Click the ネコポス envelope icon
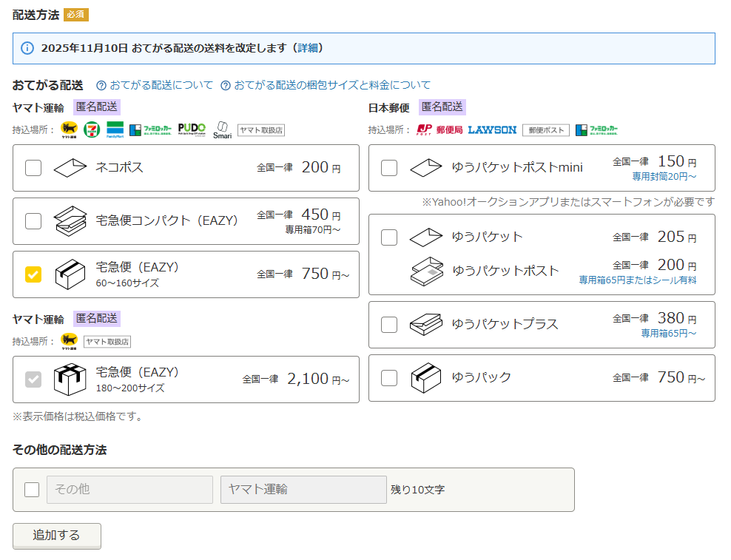Image resolution: width=731 pixels, height=560 pixels. (x=70, y=168)
